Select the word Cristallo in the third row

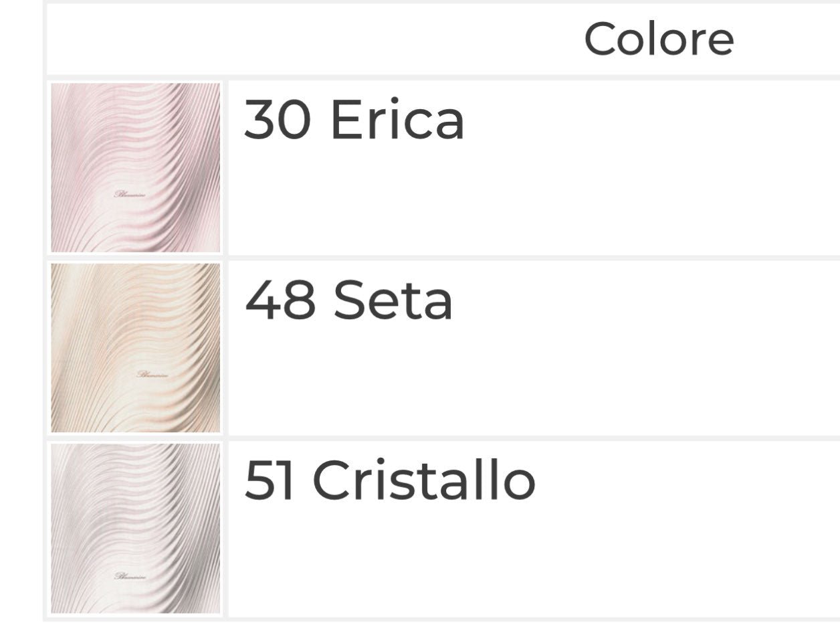pyautogui.click(x=424, y=480)
